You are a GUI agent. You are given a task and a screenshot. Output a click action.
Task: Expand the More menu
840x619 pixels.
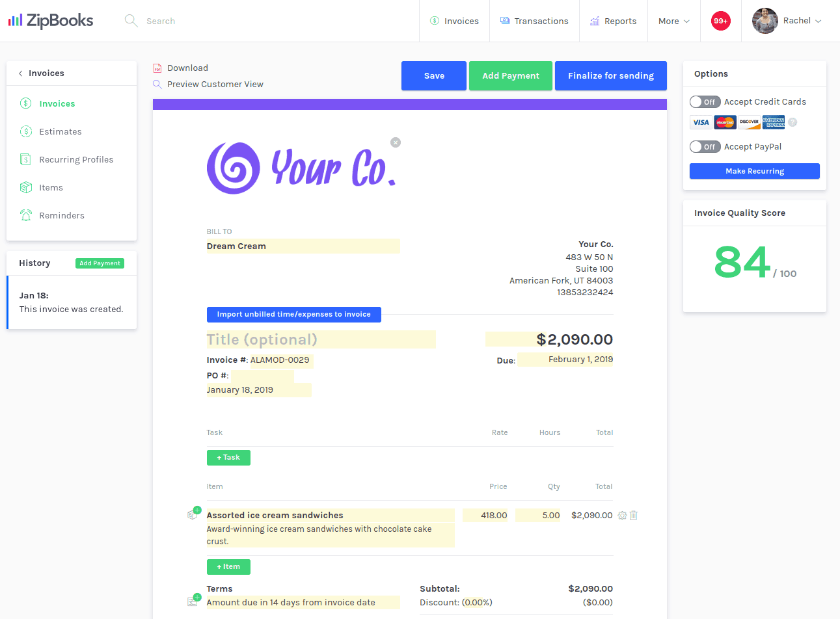673,20
